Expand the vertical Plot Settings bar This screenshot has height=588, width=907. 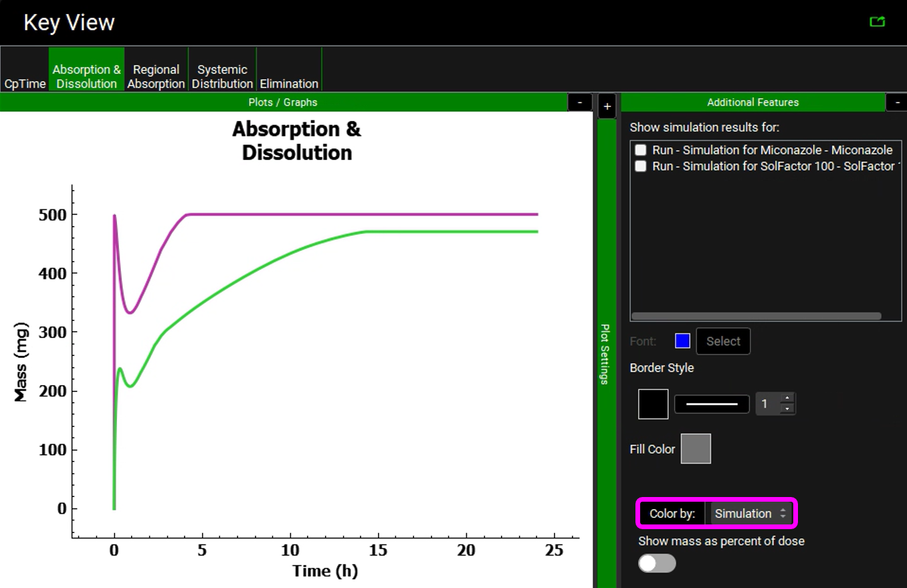(606, 355)
